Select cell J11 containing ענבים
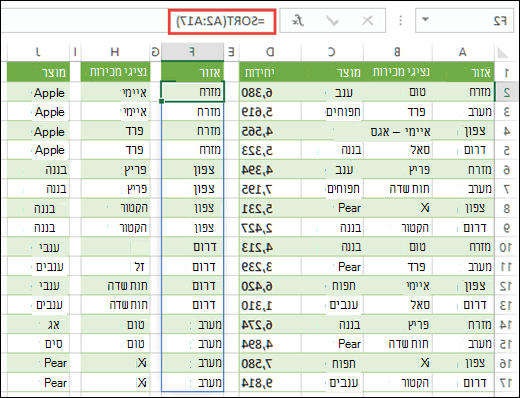This screenshot has height=398, width=520. (38, 266)
